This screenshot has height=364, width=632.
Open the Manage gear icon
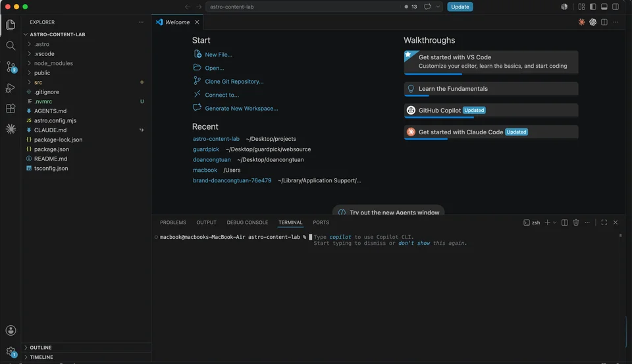click(11, 351)
